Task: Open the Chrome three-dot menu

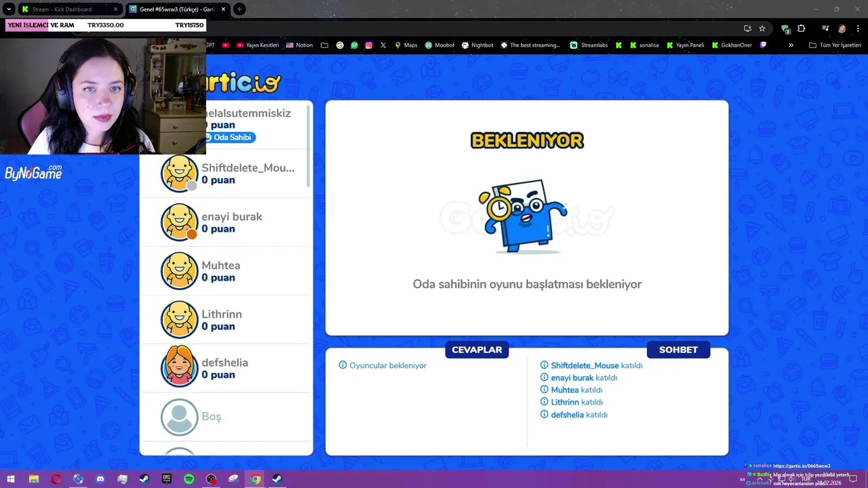Action: (x=857, y=28)
